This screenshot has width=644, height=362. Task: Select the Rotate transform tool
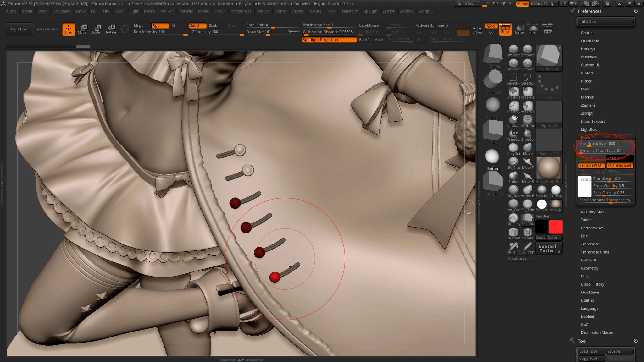111,29
